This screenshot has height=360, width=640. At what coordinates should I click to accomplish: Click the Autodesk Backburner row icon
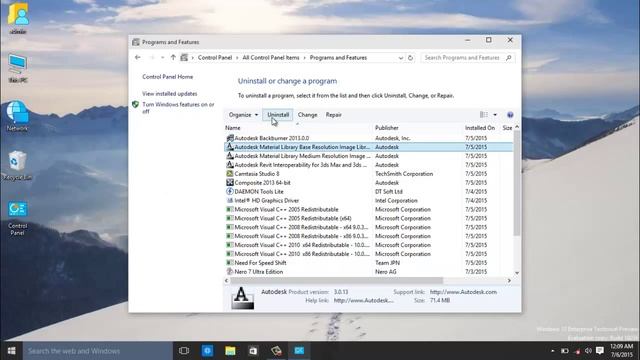coord(230,138)
